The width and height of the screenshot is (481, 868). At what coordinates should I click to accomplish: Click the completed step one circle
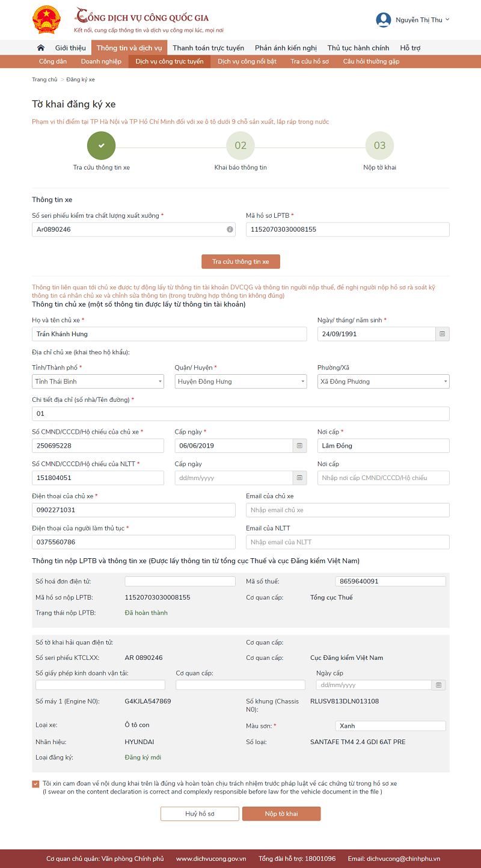(101, 146)
